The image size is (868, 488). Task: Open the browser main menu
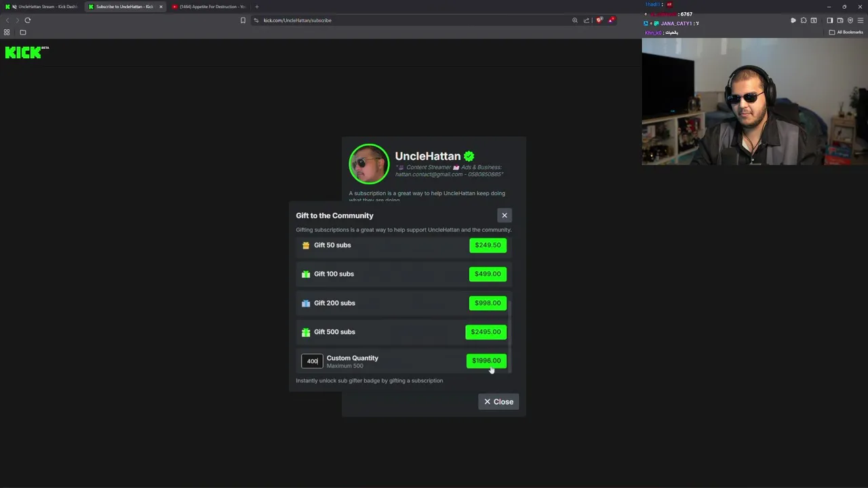(x=861, y=20)
